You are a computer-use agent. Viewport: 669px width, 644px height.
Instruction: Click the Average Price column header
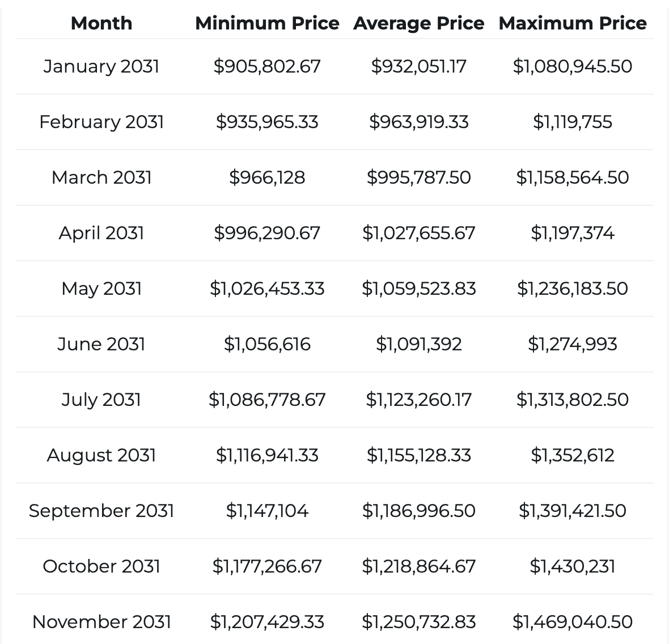pos(418,23)
